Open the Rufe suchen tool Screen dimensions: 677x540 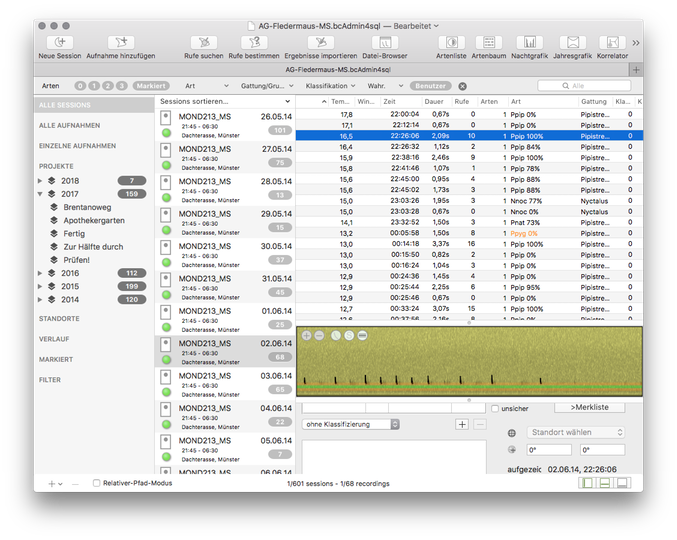(x=204, y=43)
